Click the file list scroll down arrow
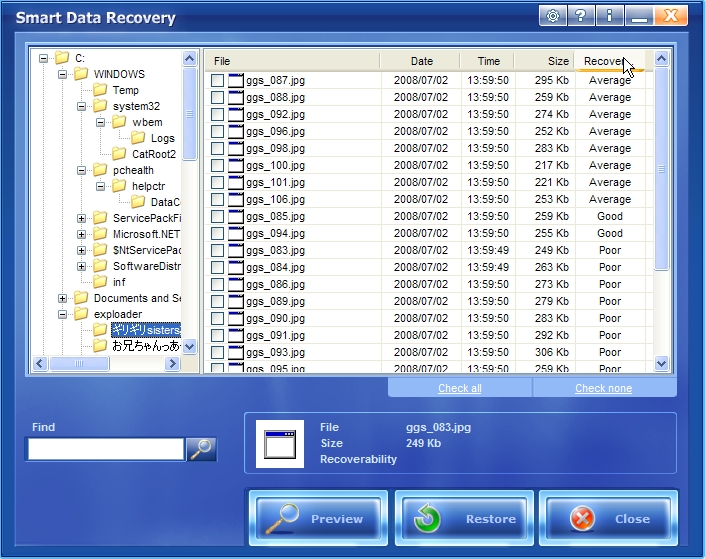 pos(661,363)
